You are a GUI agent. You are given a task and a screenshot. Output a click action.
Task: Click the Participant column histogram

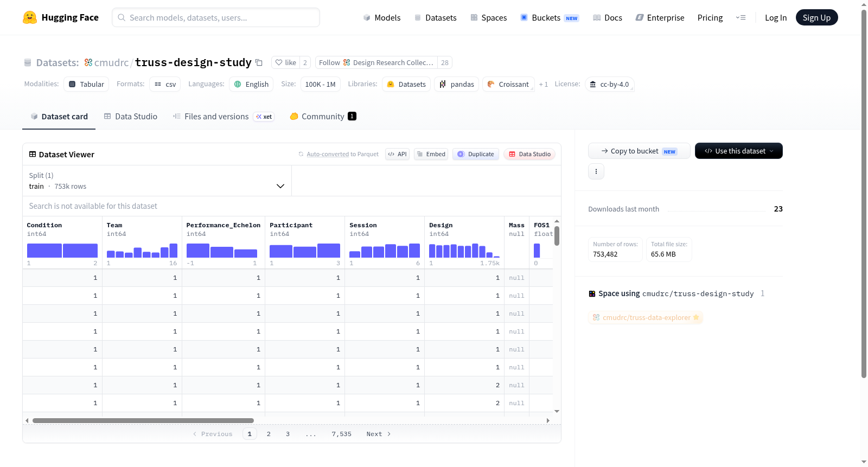(305, 251)
